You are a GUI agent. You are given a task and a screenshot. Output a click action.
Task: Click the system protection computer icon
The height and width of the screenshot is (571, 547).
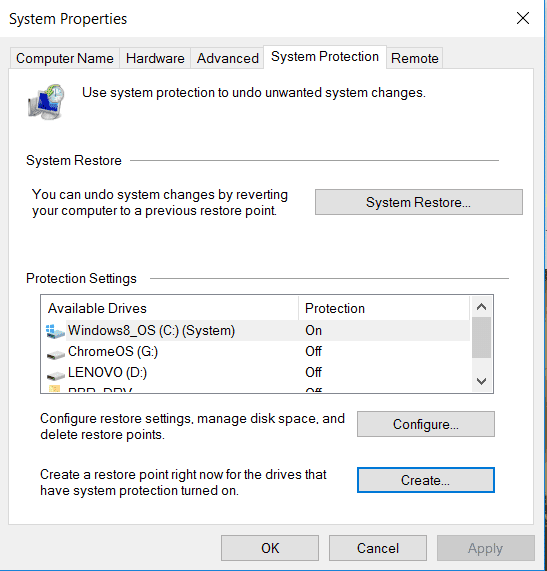(46, 102)
